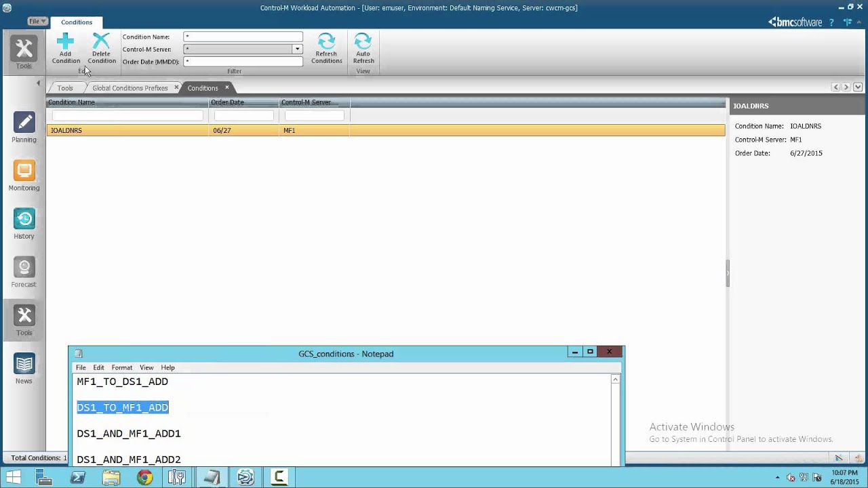This screenshot has width=868, height=488.
Task: Click the Condition Name column filter box
Action: coord(127,116)
